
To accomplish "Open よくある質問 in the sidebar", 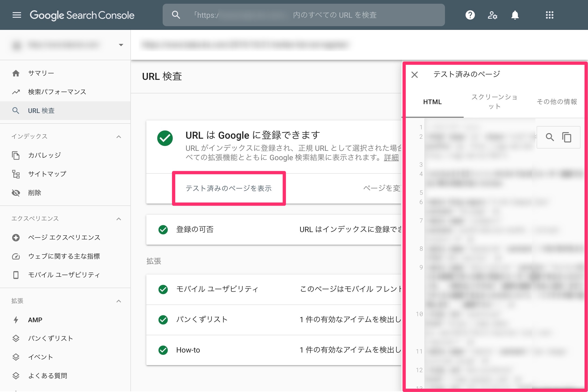I will pyautogui.click(x=65, y=375).
